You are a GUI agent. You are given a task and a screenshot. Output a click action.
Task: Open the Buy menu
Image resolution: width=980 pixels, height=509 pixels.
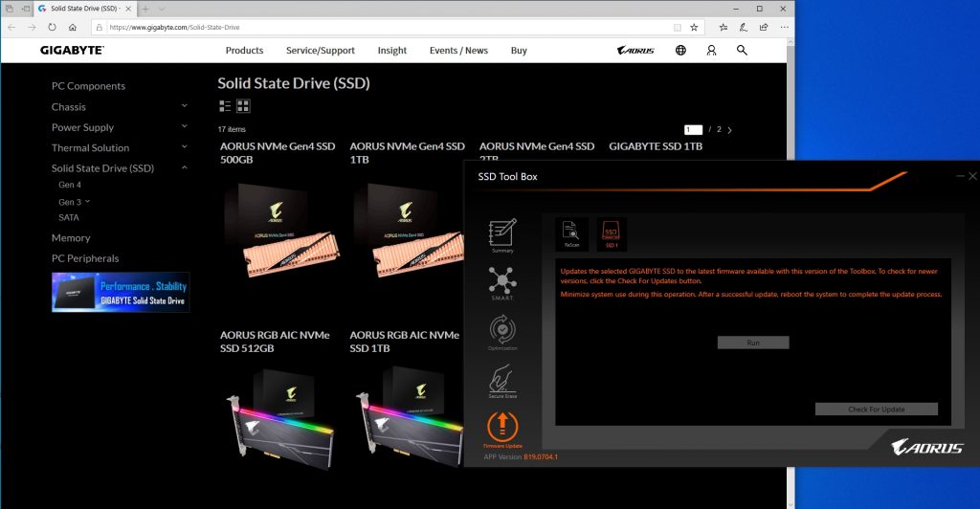tap(519, 50)
